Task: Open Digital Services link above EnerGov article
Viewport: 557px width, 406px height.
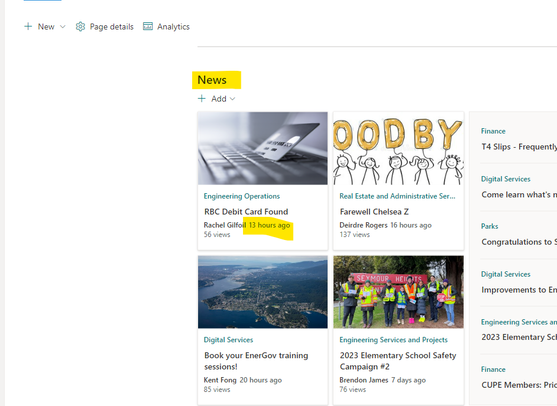Action: click(x=228, y=340)
